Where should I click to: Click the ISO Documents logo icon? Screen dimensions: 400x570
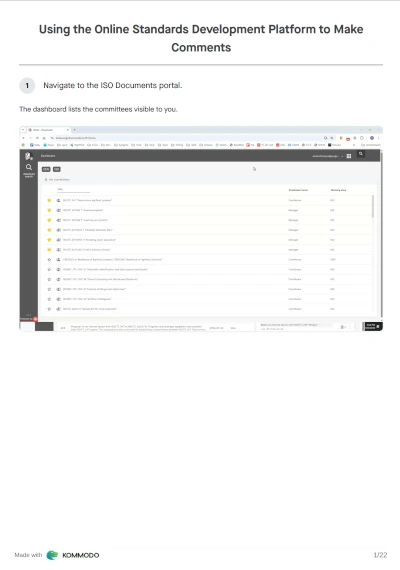[x=29, y=156]
